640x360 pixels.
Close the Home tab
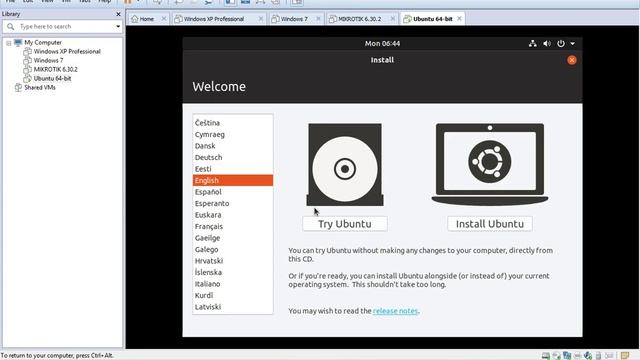point(164,19)
